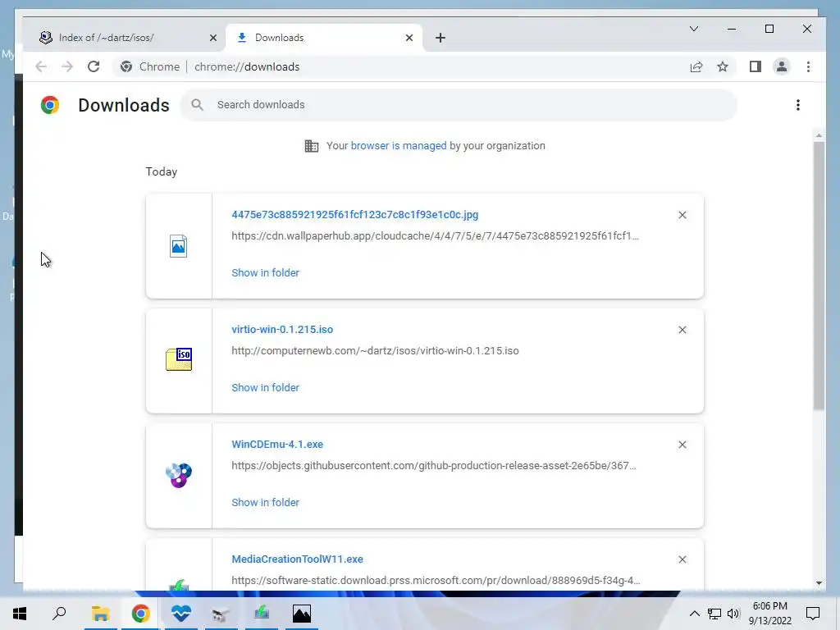Click the githubusercontent source URL
This screenshot has height=630, width=840.
click(x=434, y=466)
